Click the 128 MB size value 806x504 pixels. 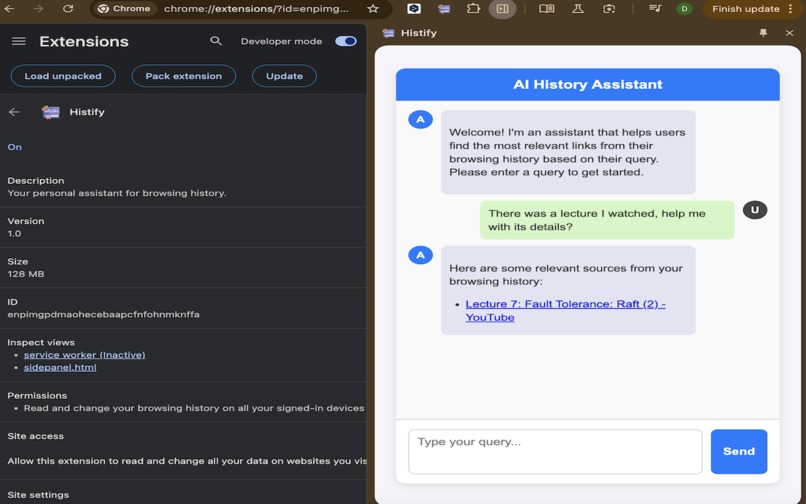click(x=26, y=274)
